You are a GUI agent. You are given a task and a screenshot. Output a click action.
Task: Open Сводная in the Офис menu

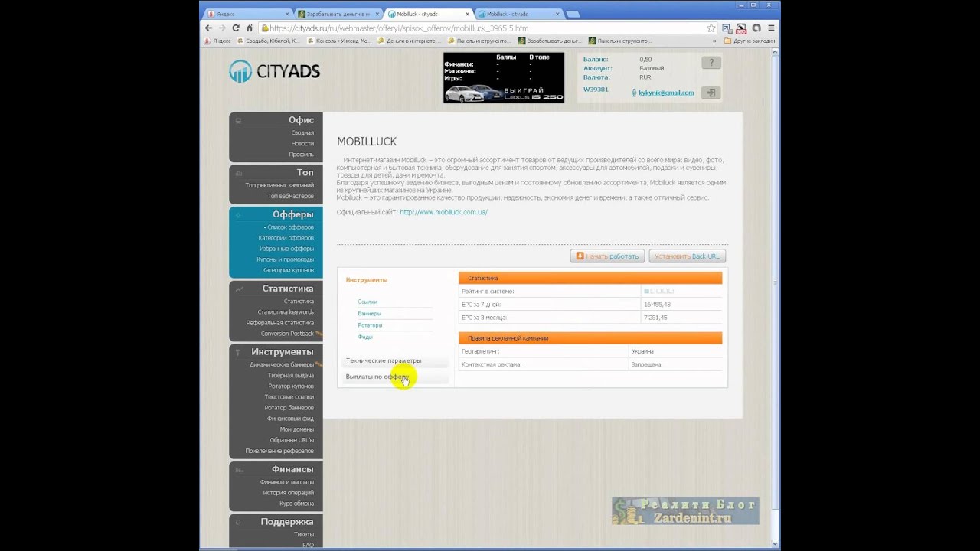pos(302,132)
